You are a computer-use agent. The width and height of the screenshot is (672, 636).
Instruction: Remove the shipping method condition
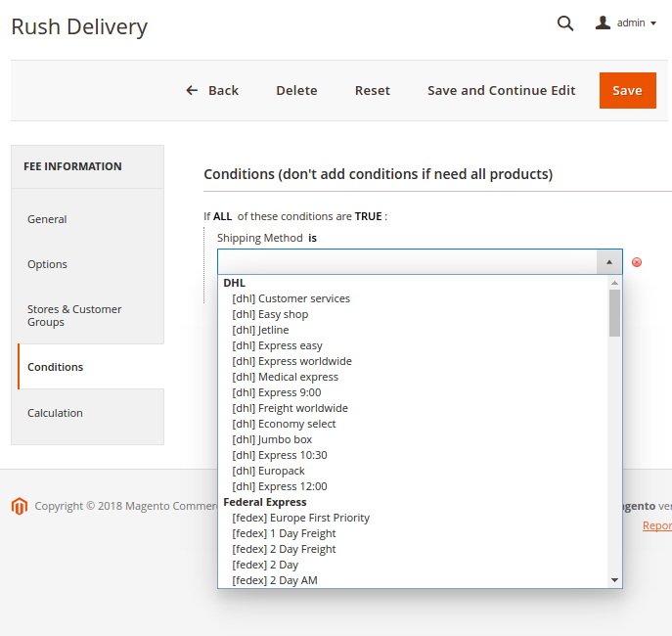coord(637,262)
